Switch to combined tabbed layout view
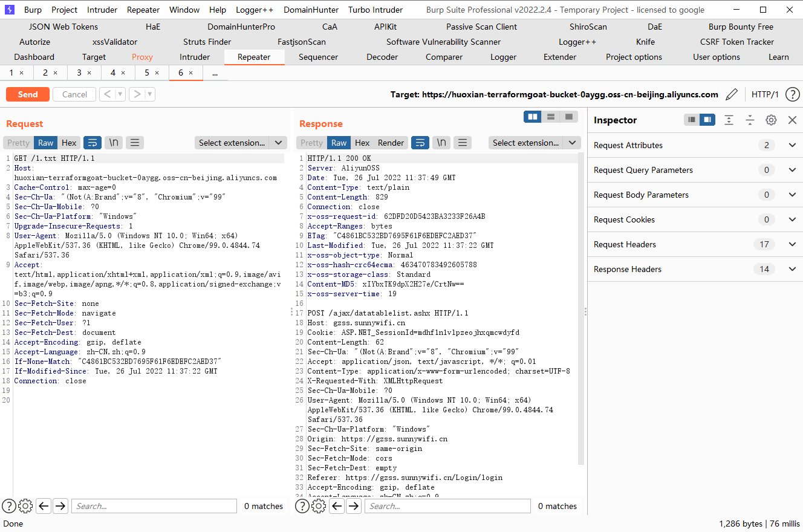Screen dimensions: 803x532 point(568,117)
